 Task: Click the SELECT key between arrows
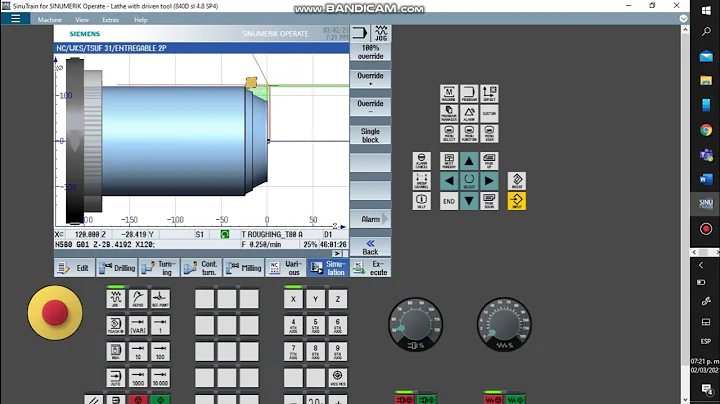pyautogui.click(x=469, y=181)
